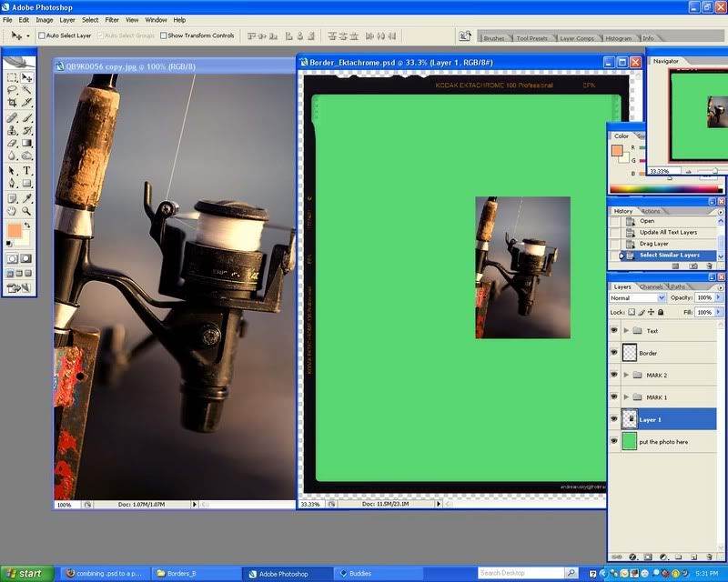Hide the Border layer via eye icon
This screenshot has height=582, width=728.
[613, 353]
